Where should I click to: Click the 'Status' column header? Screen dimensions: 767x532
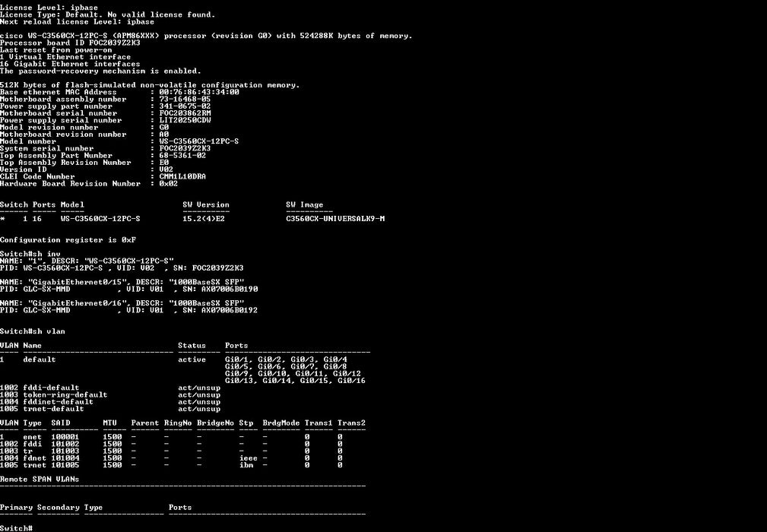(x=192, y=345)
